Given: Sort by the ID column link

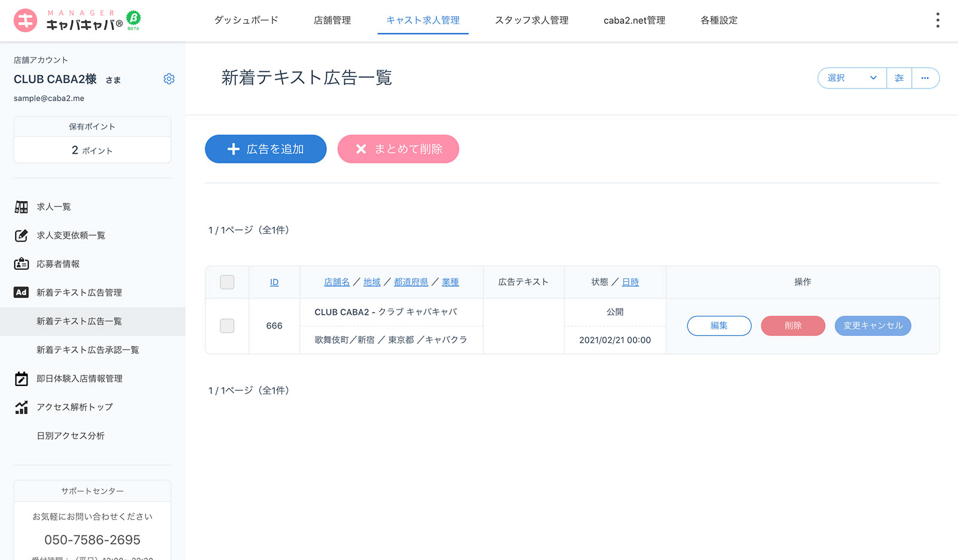Looking at the screenshot, I should (274, 282).
